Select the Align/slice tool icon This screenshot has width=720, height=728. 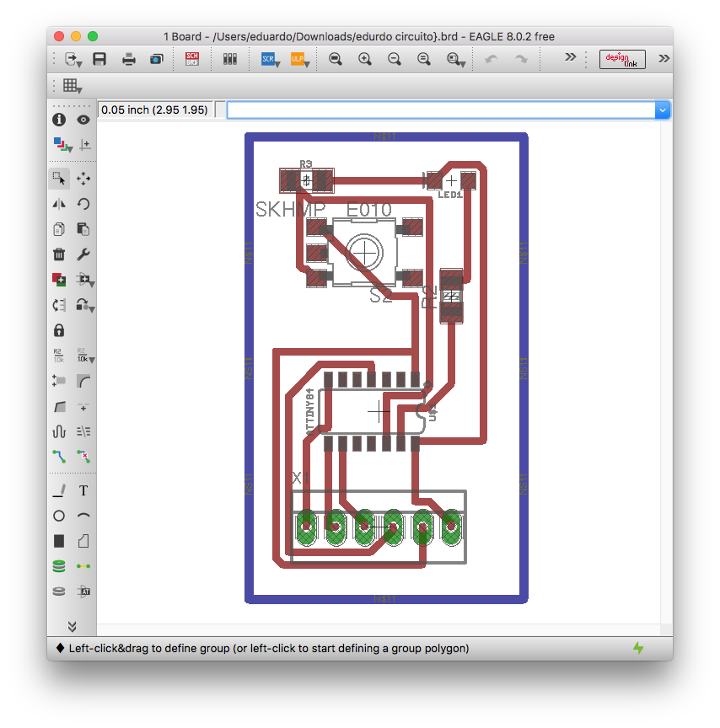coord(83,431)
